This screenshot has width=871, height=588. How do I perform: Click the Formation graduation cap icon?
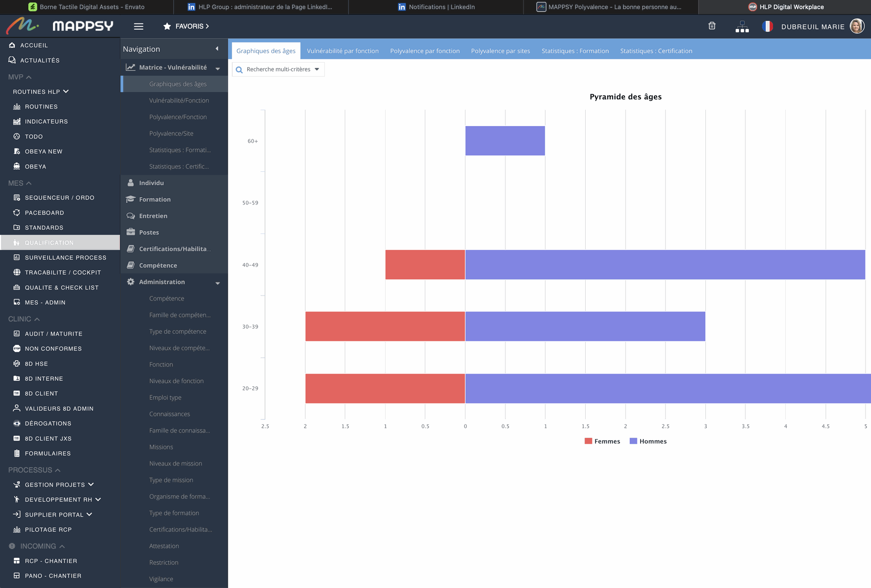(x=131, y=199)
